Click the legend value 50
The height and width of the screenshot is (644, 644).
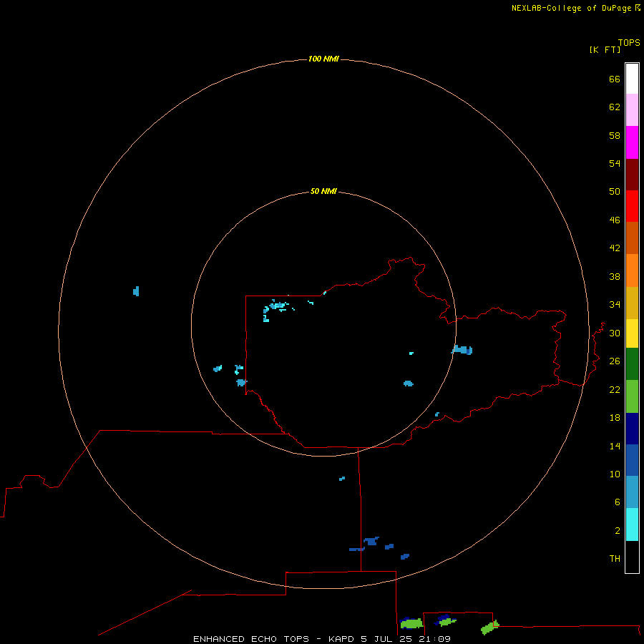[x=615, y=191]
